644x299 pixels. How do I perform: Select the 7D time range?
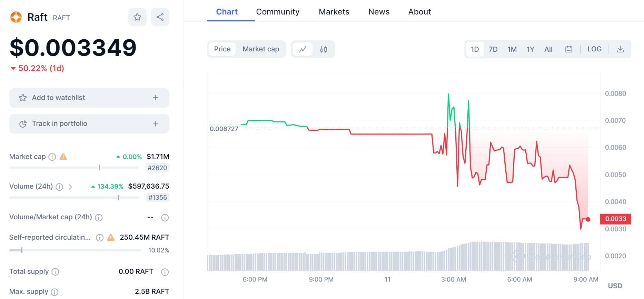pos(493,49)
